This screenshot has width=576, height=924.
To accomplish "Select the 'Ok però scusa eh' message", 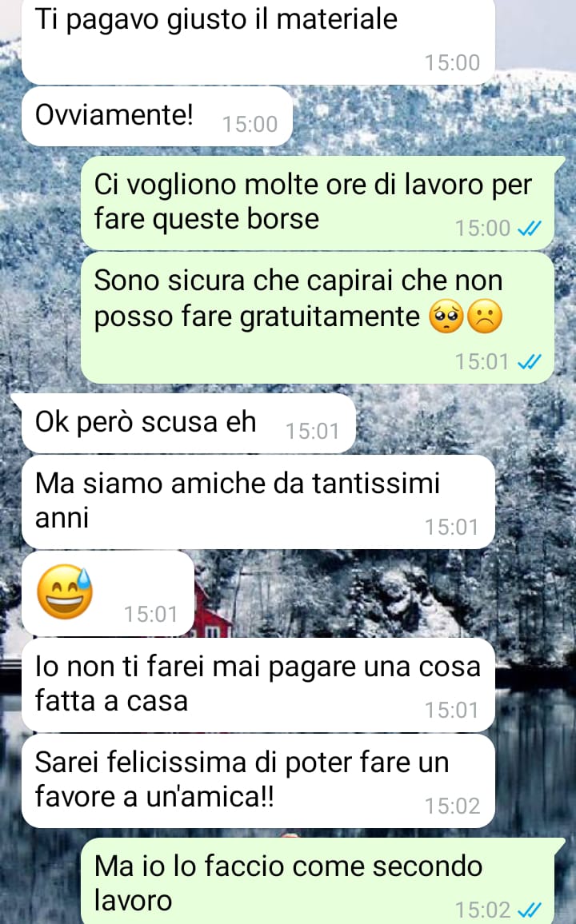I will coord(189,423).
